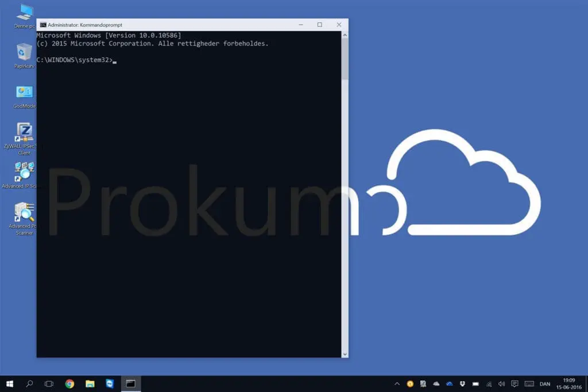Viewport: 588px width, 392px height.
Task: Open Task View from the taskbar
Action: pyautogui.click(x=49, y=383)
